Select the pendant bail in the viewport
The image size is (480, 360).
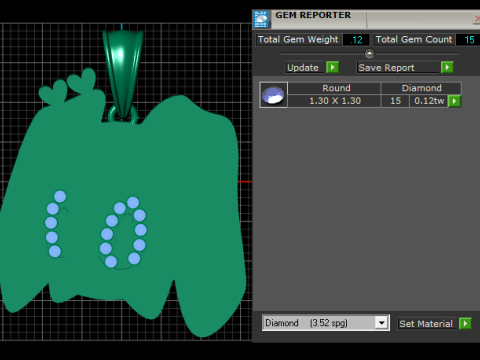click(x=123, y=73)
